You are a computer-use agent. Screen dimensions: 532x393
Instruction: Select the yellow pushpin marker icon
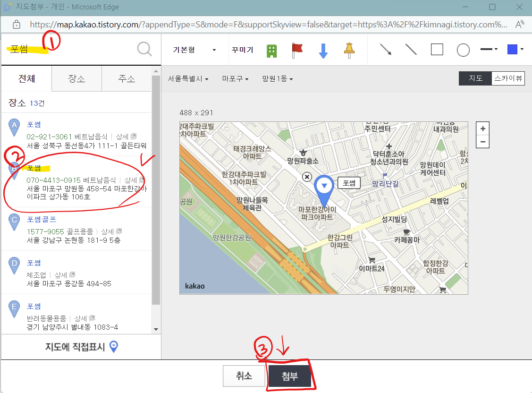[349, 51]
